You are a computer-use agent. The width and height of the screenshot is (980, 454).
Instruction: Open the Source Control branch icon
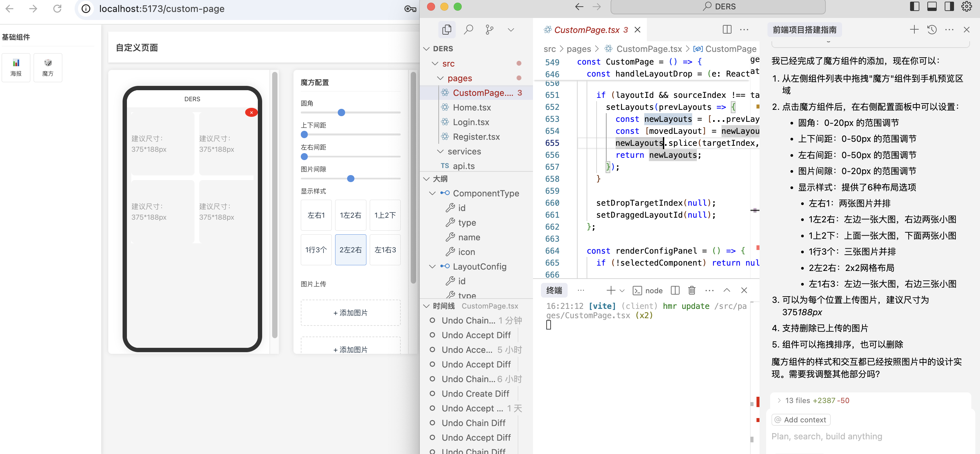pos(489,29)
